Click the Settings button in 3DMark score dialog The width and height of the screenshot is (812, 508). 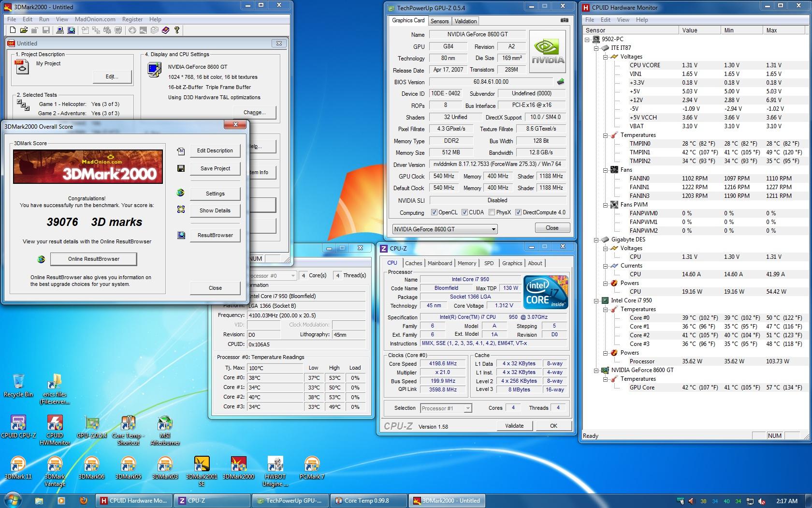215,194
